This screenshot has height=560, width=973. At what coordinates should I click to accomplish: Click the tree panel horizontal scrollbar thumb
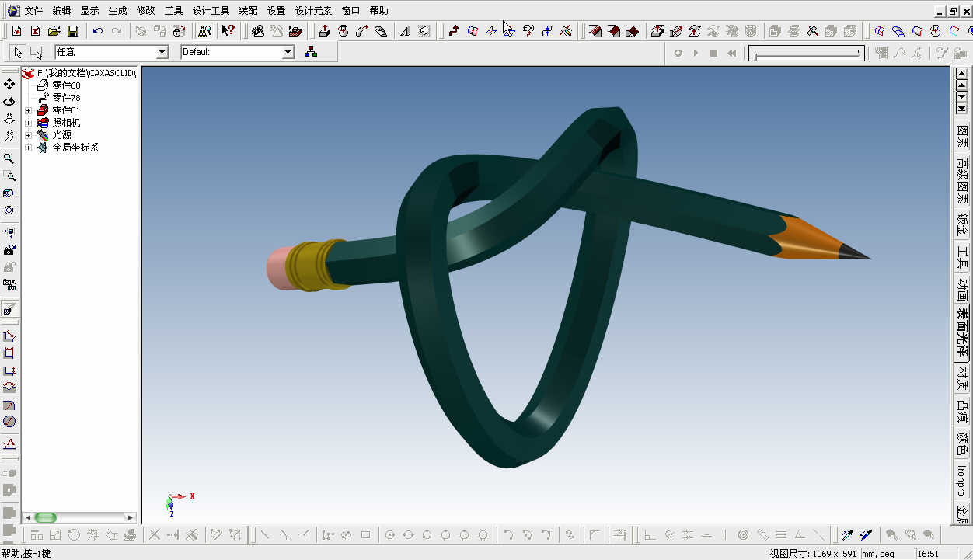click(x=46, y=517)
